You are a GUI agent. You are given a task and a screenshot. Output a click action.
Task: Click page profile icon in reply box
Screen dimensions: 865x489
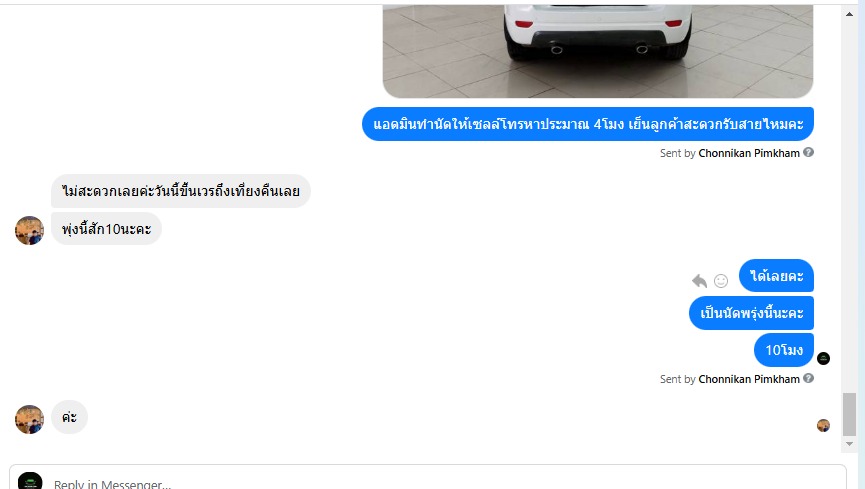pyautogui.click(x=30, y=481)
